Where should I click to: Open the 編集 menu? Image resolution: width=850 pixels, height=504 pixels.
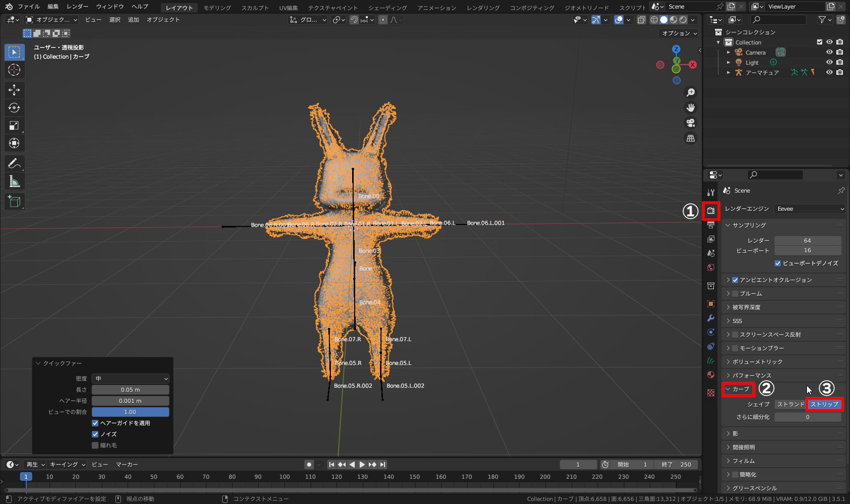pyautogui.click(x=53, y=7)
